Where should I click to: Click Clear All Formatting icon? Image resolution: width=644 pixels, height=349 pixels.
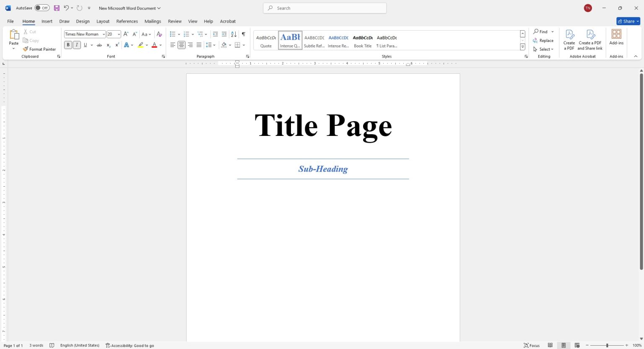point(159,34)
